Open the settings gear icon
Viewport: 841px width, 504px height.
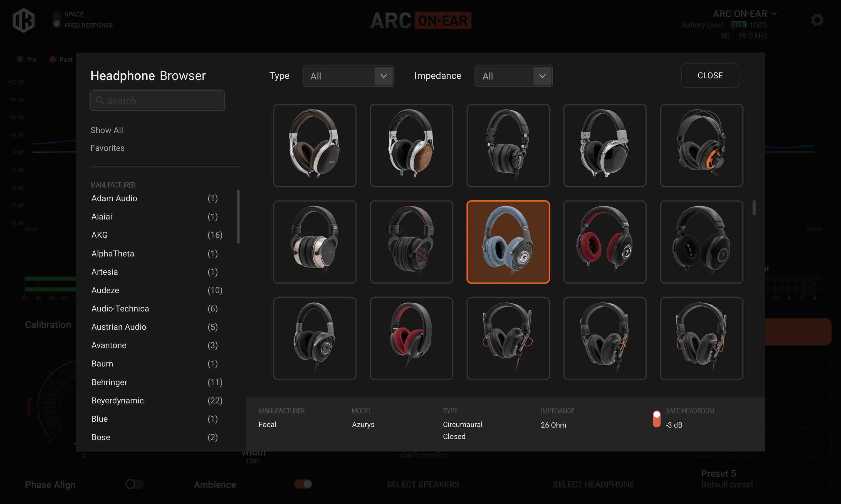817,20
